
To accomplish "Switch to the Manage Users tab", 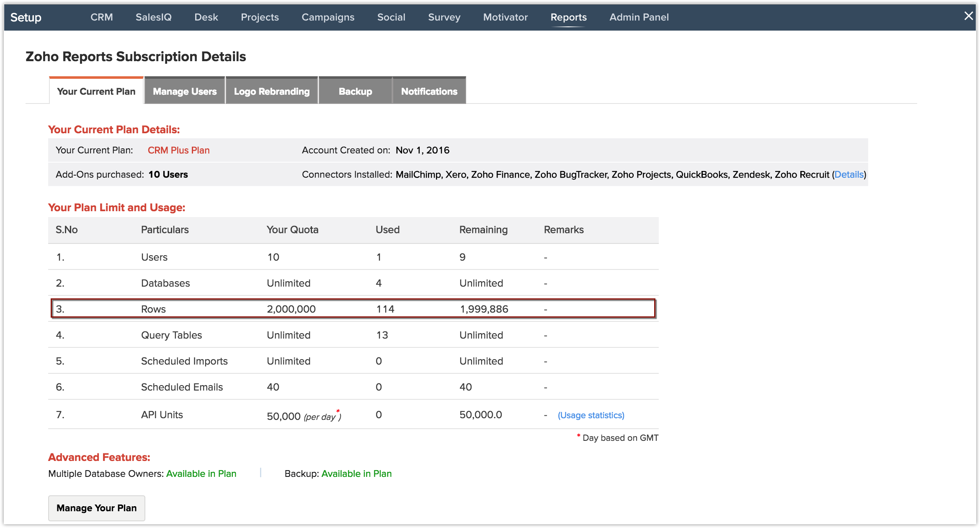I will [185, 91].
